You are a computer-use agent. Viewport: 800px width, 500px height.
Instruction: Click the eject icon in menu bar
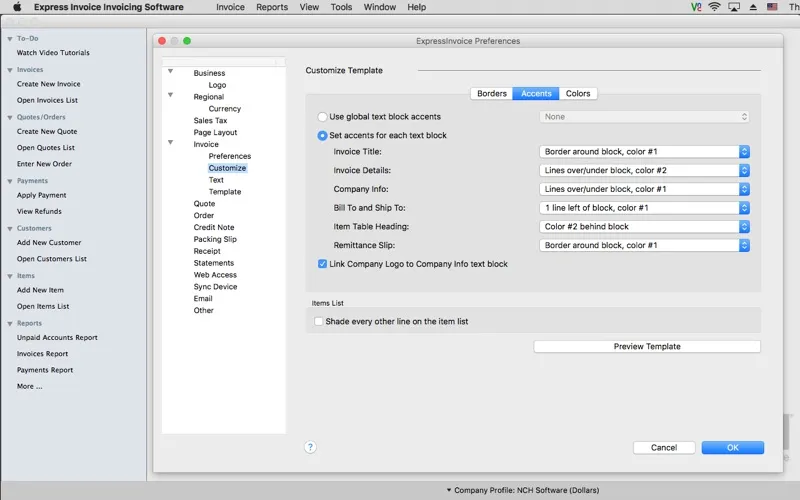(x=753, y=7)
